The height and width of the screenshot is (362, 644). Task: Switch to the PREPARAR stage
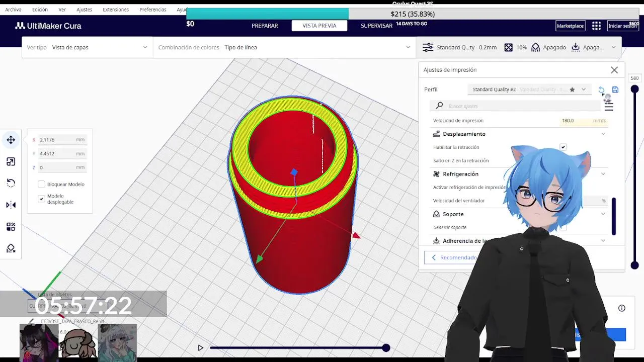click(x=265, y=26)
